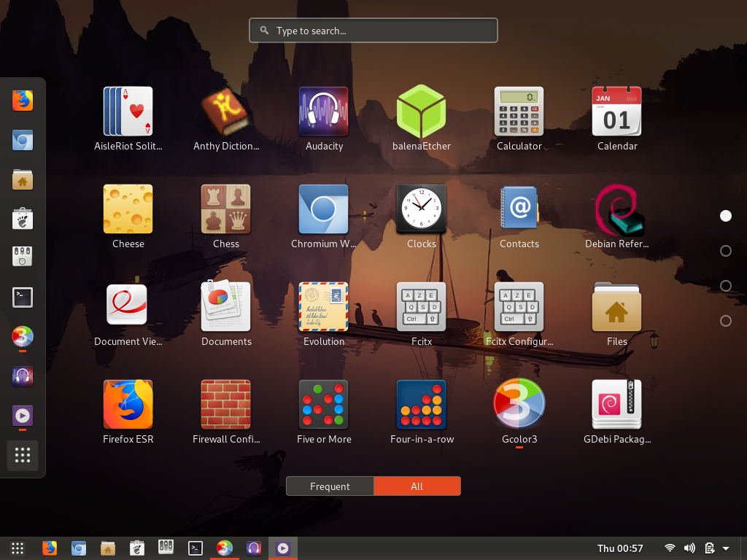Start the Chess game
Image resolution: width=747 pixels, height=560 pixels.
[x=226, y=216]
